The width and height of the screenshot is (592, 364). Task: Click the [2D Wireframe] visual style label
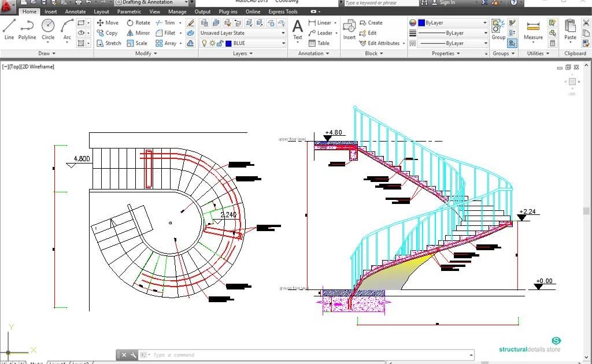38,67
